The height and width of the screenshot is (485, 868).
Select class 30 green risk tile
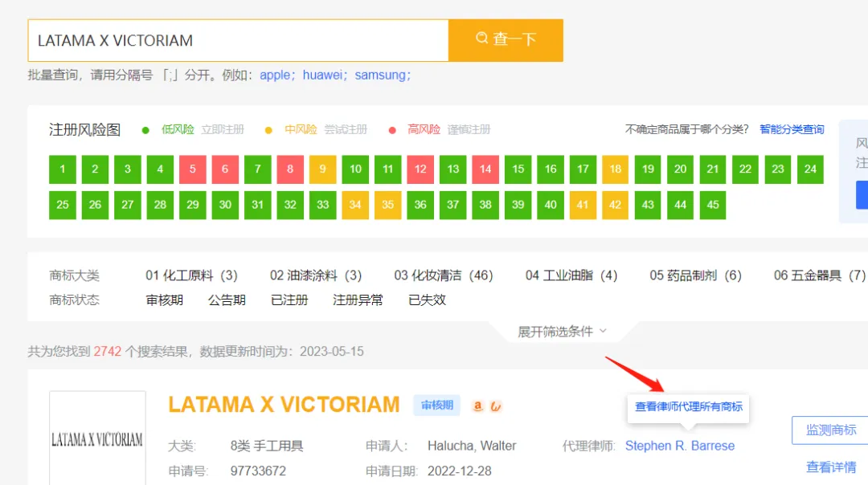tap(225, 206)
